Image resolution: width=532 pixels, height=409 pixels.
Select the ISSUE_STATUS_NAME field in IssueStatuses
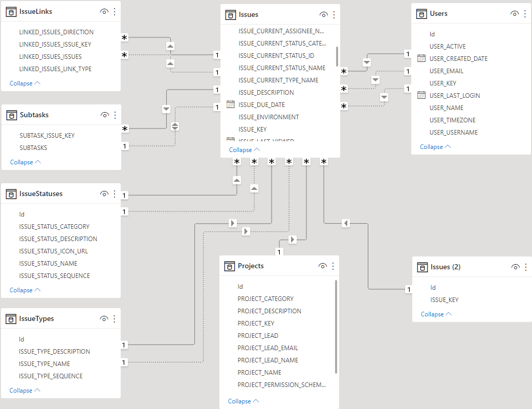coord(48,264)
